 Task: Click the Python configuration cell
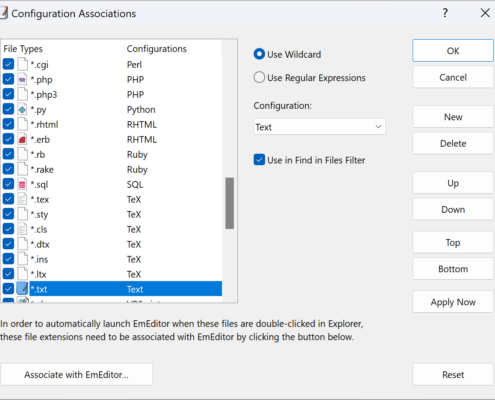pos(141,110)
